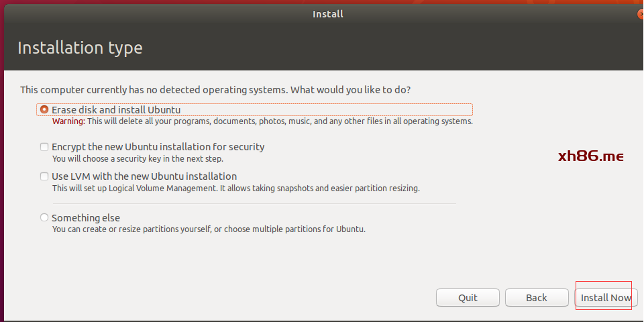Click the security key description text
Image resolution: width=644 pixels, height=322 pixels.
[x=138, y=159]
